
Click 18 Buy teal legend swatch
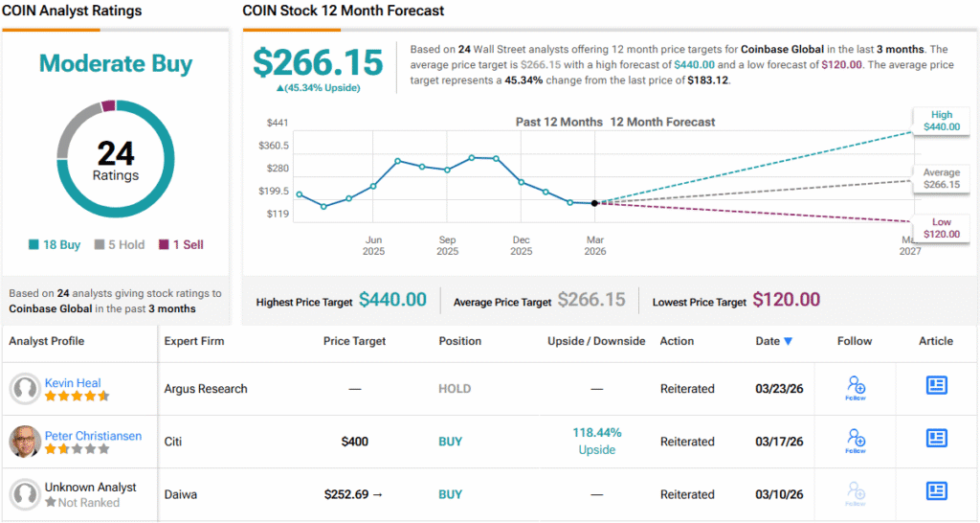coord(33,244)
